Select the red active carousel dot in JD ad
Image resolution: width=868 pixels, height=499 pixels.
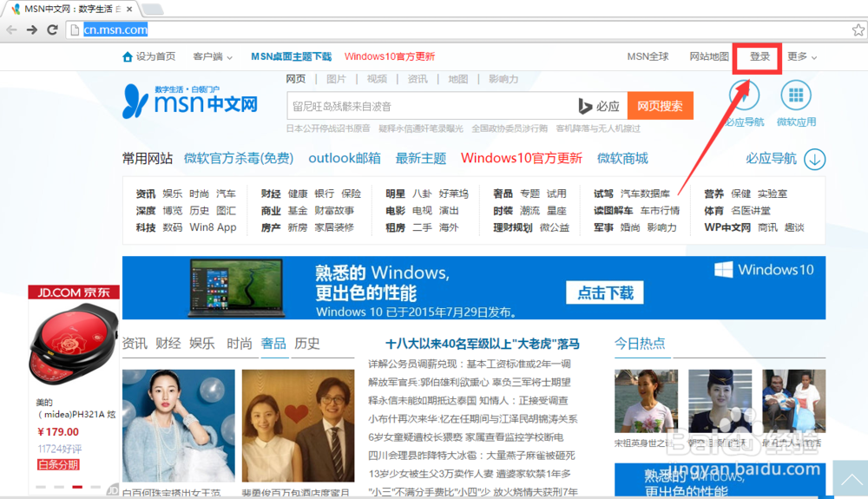pos(77,487)
